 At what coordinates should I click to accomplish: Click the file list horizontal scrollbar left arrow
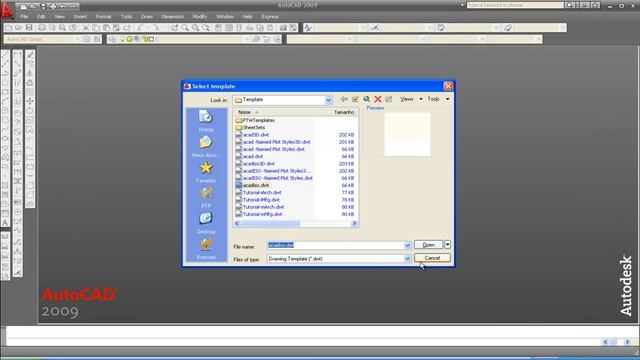237,223
